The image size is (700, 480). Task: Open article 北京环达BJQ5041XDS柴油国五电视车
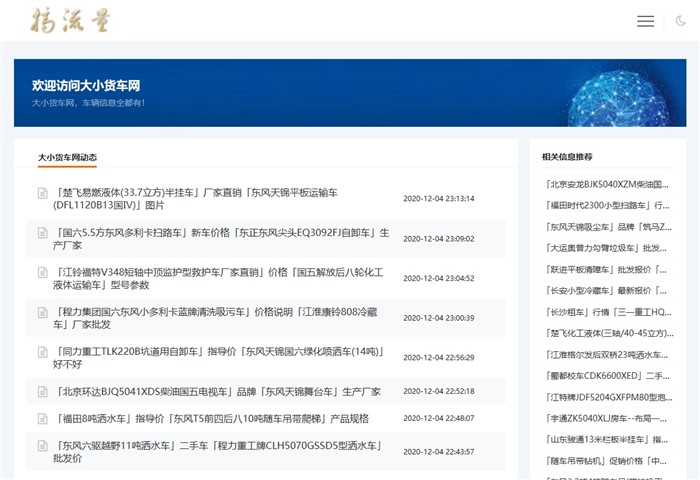[x=217, y=392]
